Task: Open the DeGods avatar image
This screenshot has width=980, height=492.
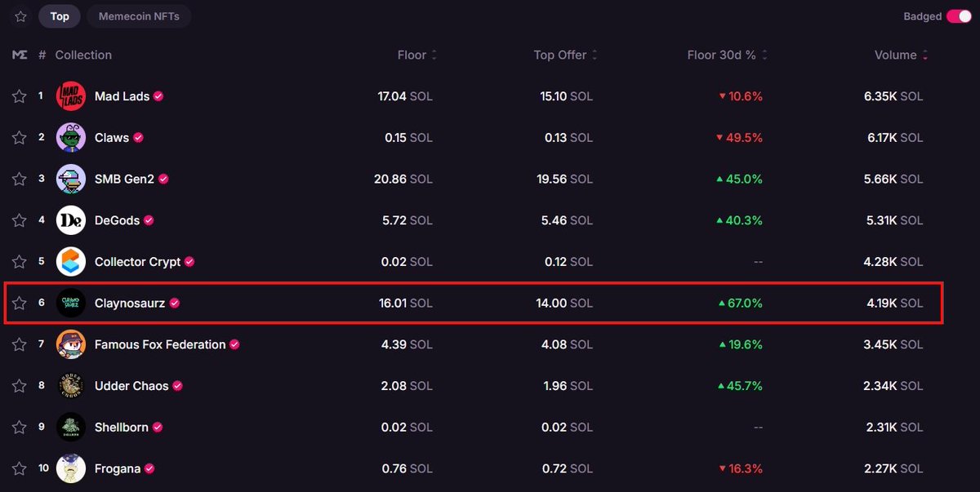Action: [x=71, y=220]
